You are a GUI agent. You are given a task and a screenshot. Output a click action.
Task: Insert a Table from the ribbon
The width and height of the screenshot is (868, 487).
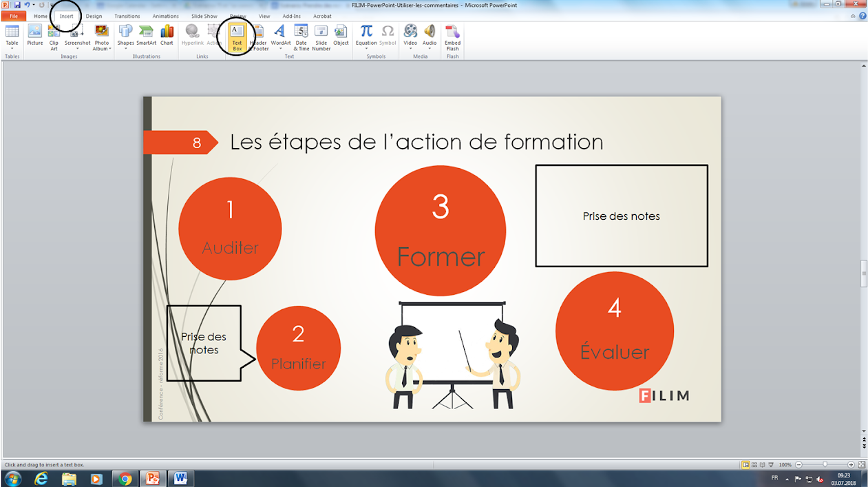coord(12,33)
